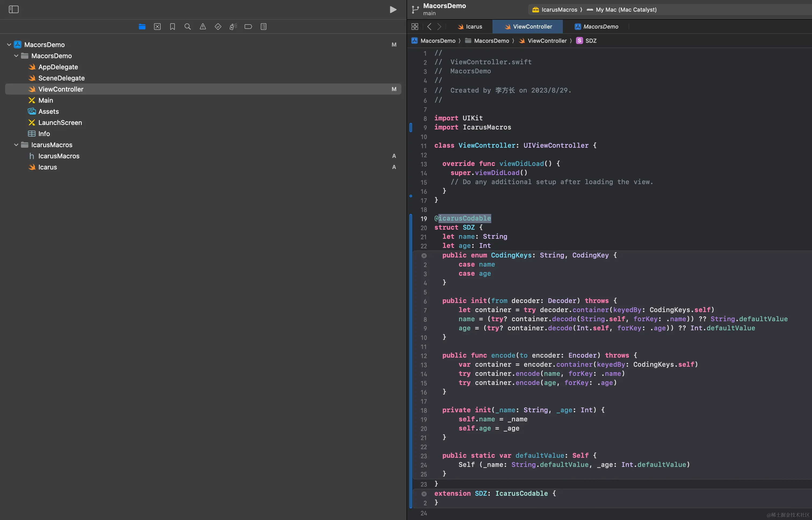The height and width of the screenshot is (520, 812).
Task: Collapse the extension SDZ macro expansion
Action: (424, 494)
